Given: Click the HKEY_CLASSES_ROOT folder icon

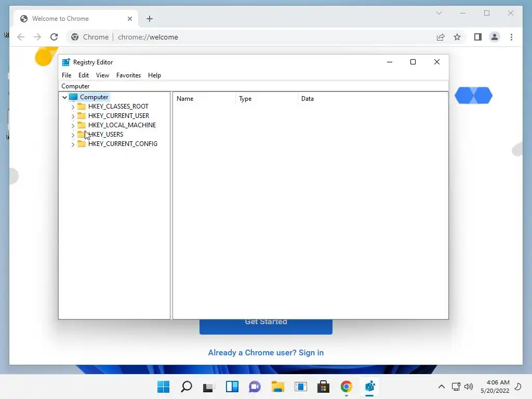Looking at the screenshot, I should click(82, 106).
